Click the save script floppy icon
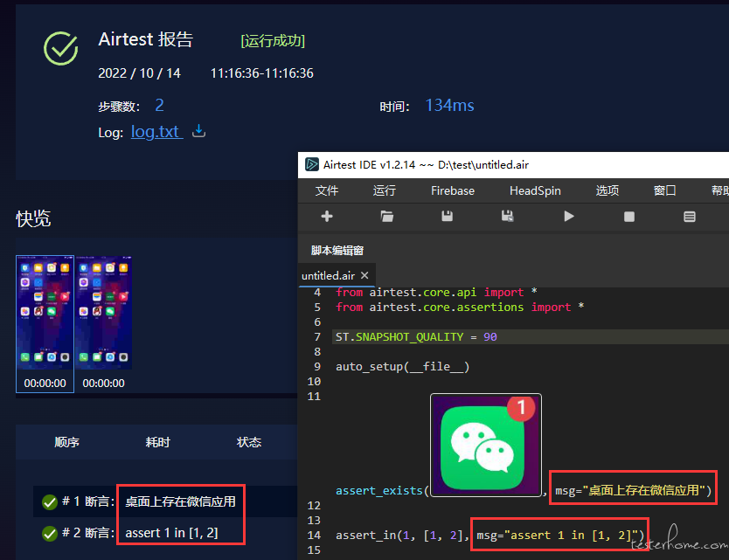Screen dimensions: 729x560 (x=447, y=216)
